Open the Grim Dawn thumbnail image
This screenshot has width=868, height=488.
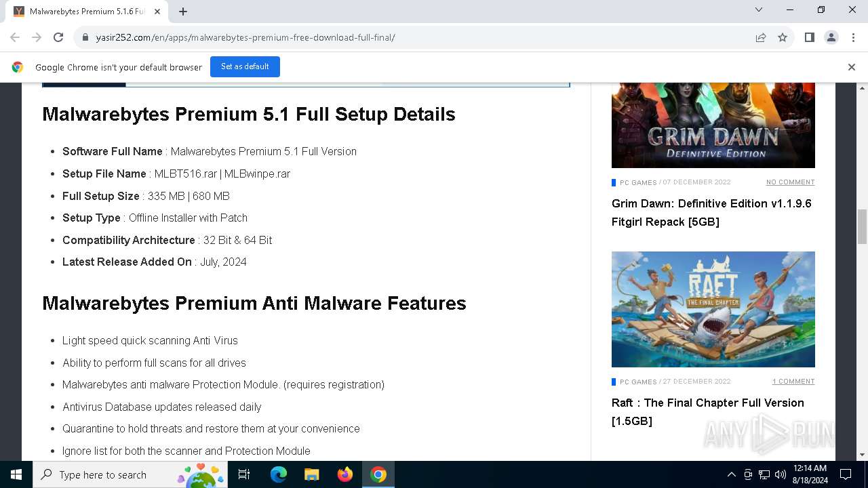[x=713, y=125]
